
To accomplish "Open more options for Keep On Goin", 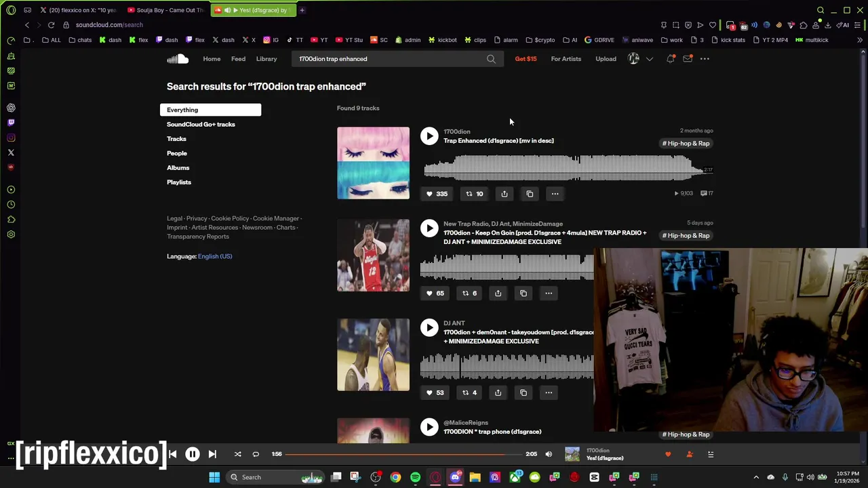I will 549,293.
